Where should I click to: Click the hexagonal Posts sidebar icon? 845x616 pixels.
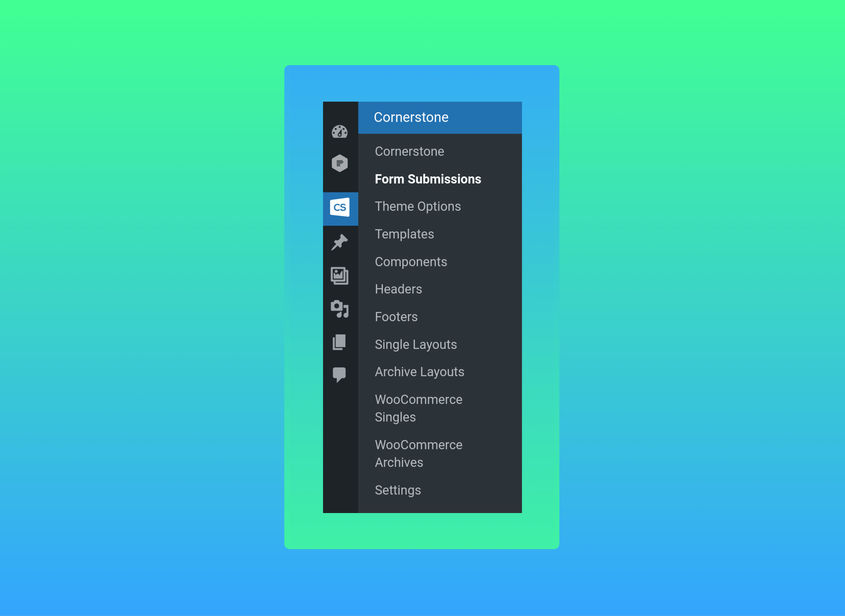tap(340, 163)
